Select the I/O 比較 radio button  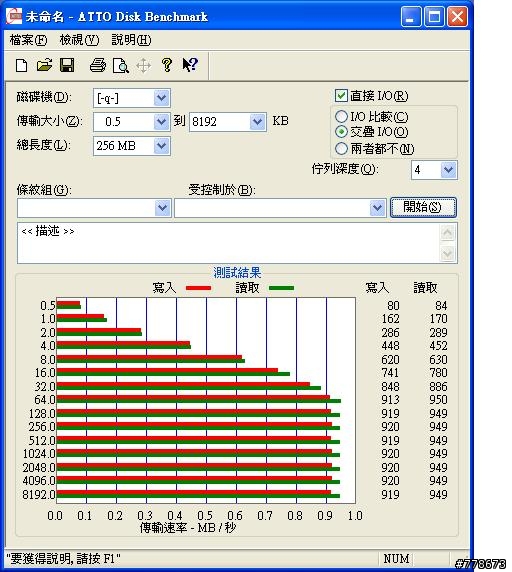tap(341, 117)
